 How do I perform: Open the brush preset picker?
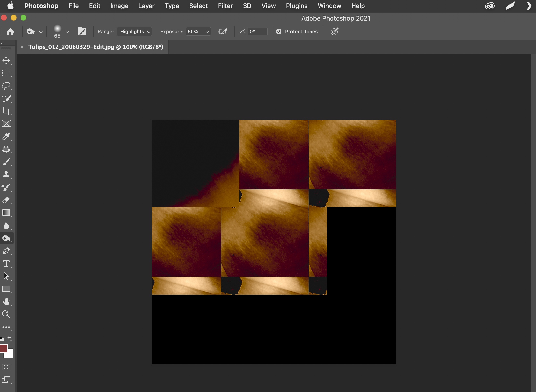[61, 32]
